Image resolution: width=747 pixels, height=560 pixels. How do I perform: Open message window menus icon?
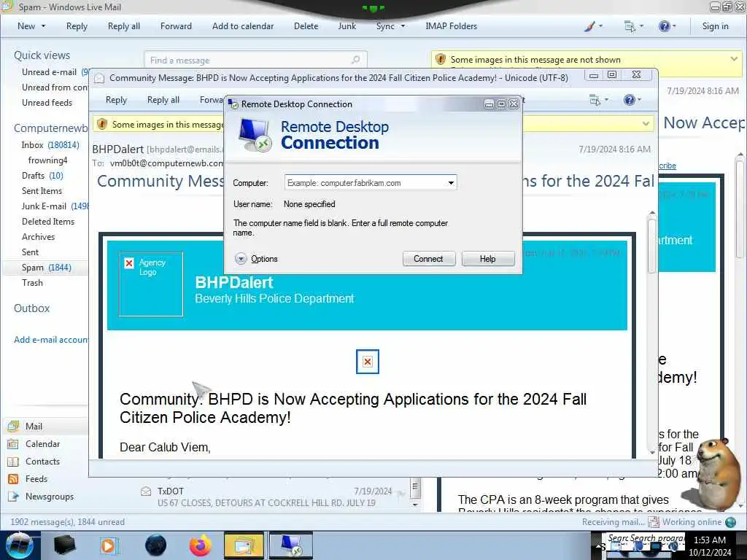coord(599,99)
